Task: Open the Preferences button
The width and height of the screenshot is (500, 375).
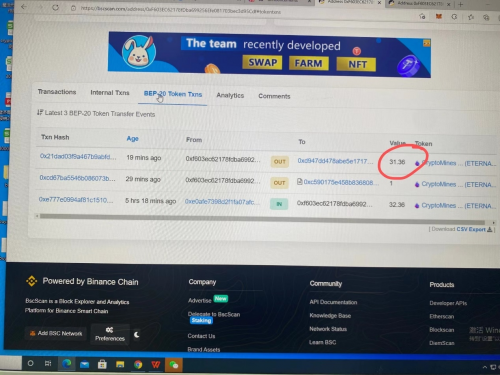Action: 110,334
